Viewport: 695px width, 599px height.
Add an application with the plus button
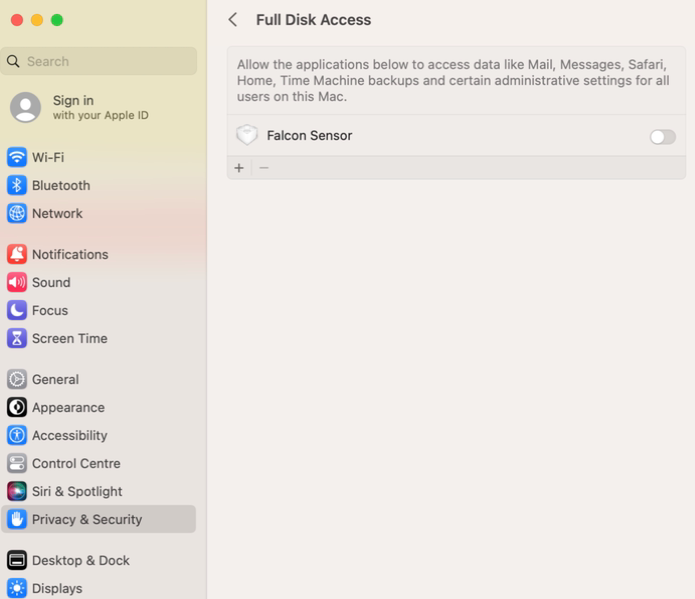coord(239,168)
